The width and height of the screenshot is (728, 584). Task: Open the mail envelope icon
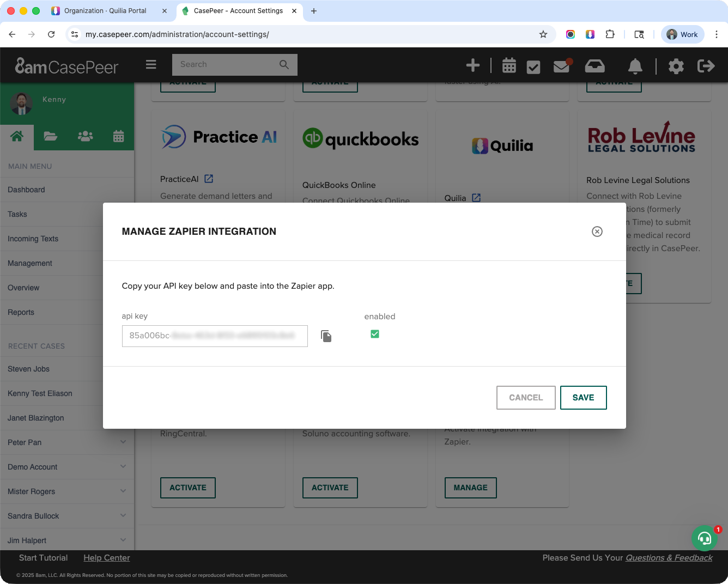point(561,66)
